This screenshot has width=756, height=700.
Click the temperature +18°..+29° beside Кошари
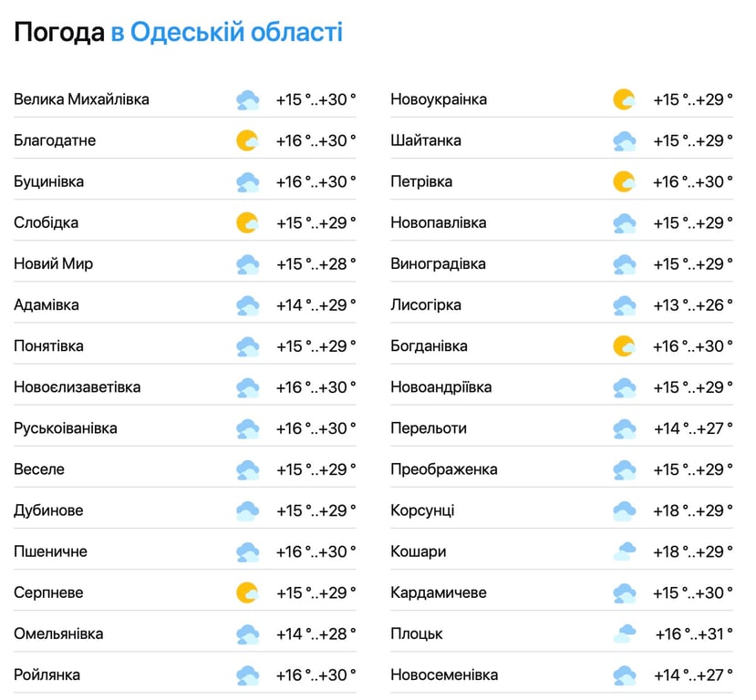click(690, 551)
